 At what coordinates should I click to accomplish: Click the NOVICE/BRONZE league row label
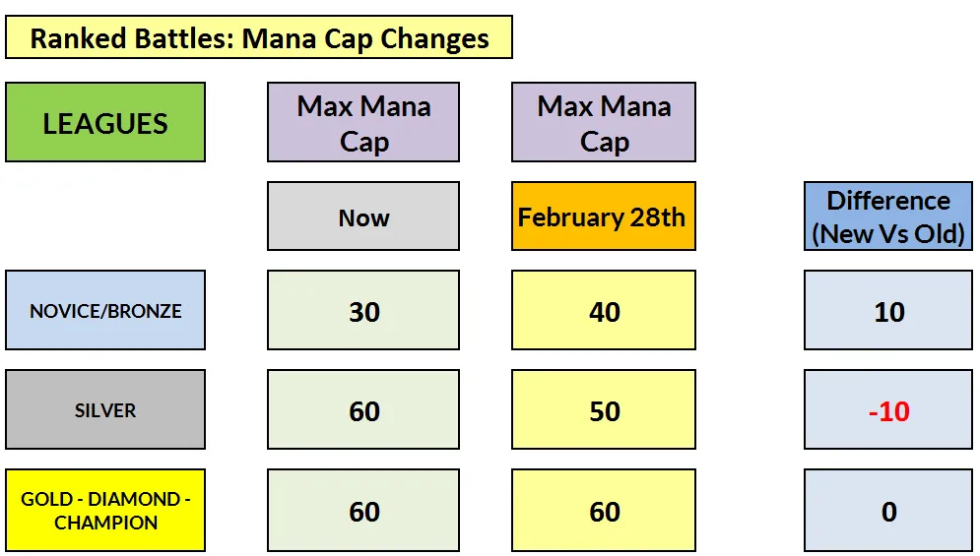pyautogui.click(x=105, y=311)
